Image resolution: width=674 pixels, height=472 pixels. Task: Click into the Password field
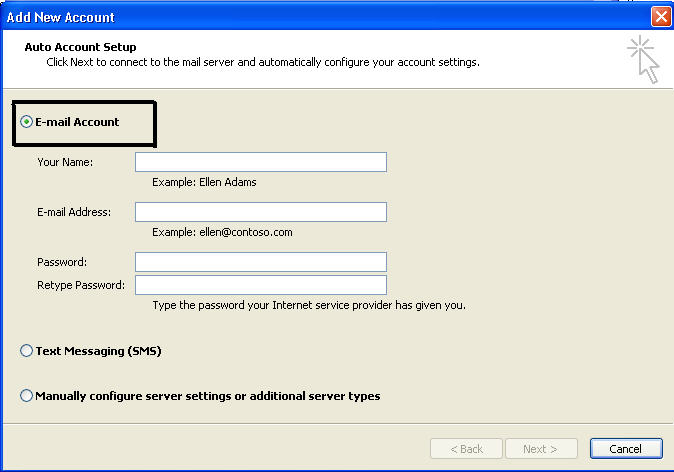pyautogui.click(x=260, y=262)
